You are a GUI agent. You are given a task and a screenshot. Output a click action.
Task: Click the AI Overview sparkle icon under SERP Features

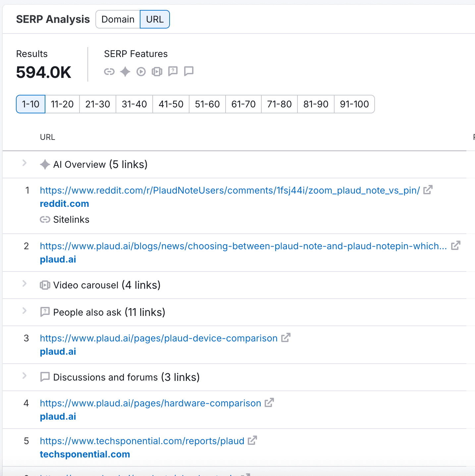[125, 72]
